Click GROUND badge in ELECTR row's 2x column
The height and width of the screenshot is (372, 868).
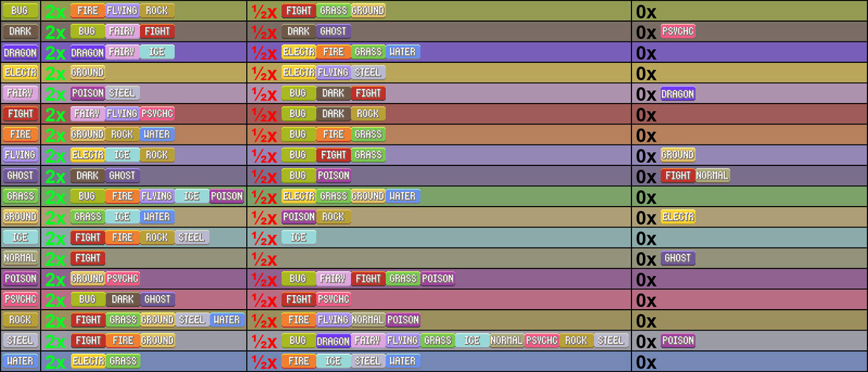pos(88,72)
